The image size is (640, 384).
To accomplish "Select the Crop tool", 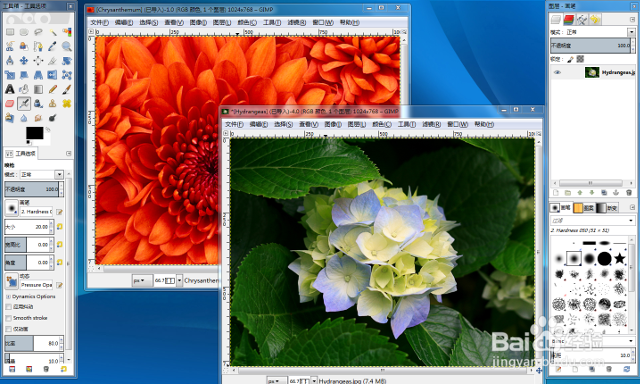I will [x=53, y=60].
